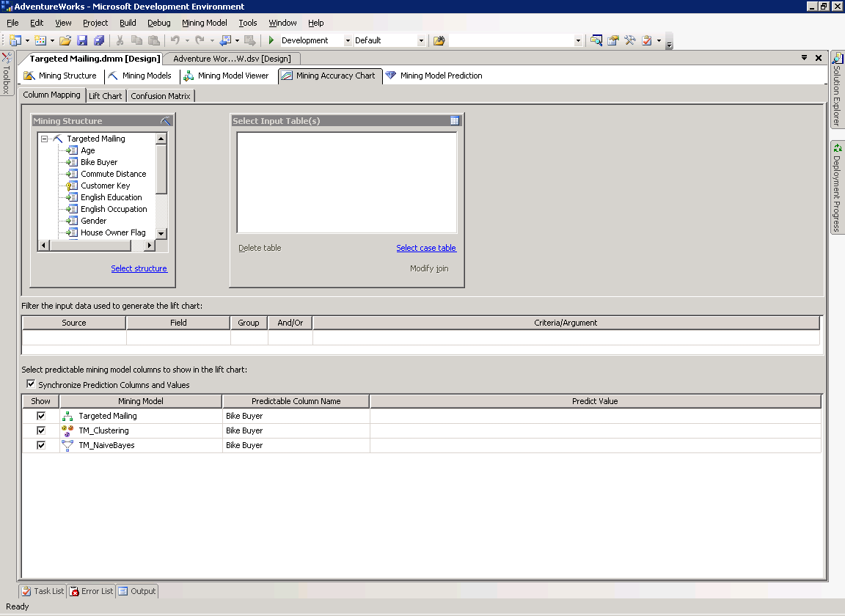Click the Cut scissors icon
Screen dimensions: 845x616
120,40
